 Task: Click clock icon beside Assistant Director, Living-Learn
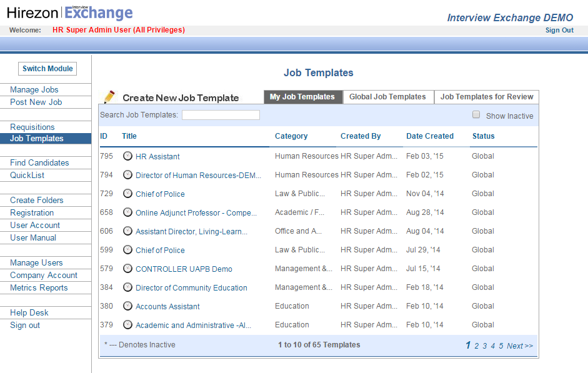(128, 231)
